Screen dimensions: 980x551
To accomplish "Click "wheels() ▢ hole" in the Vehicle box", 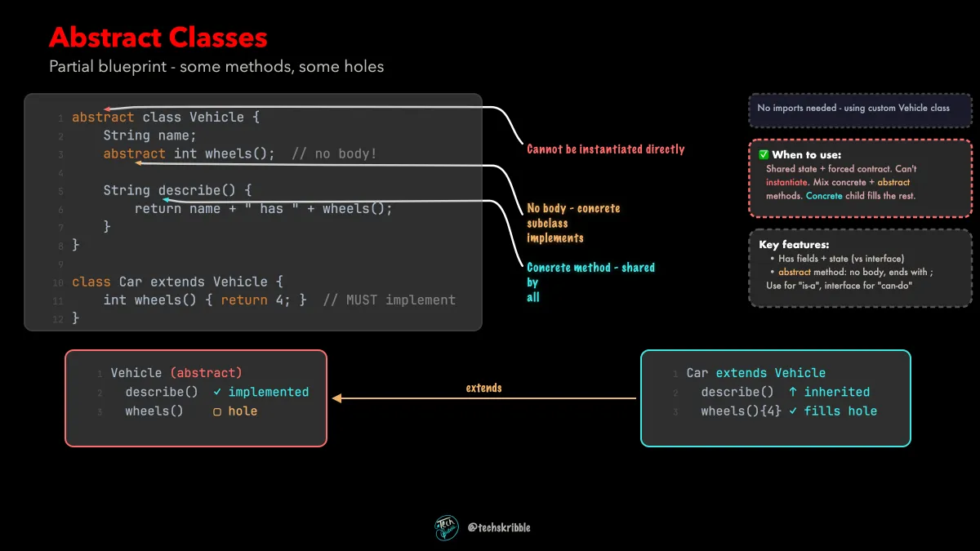I will (191, 411).
